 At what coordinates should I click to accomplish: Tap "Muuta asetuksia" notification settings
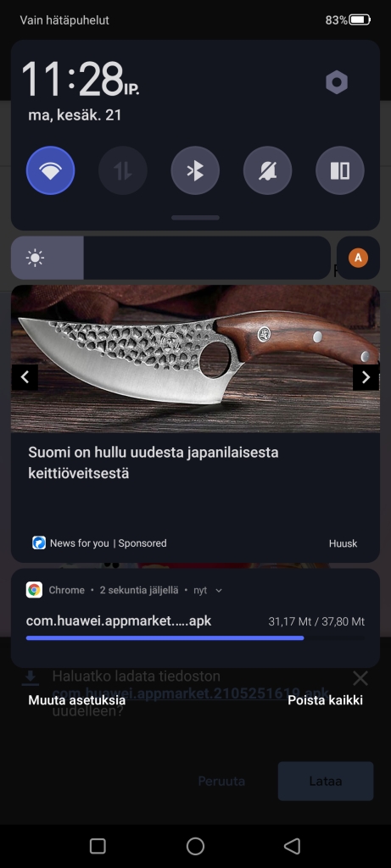point(77,700)
